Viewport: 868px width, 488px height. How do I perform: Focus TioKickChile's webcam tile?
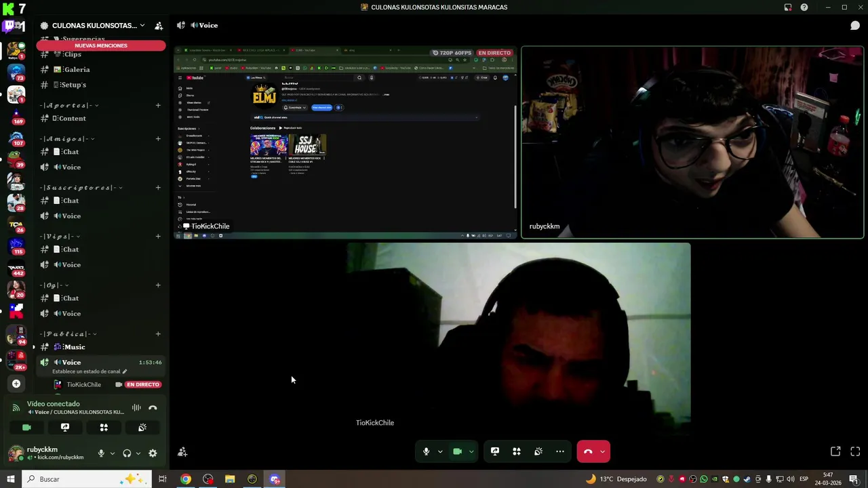click(x=519, y=339)
